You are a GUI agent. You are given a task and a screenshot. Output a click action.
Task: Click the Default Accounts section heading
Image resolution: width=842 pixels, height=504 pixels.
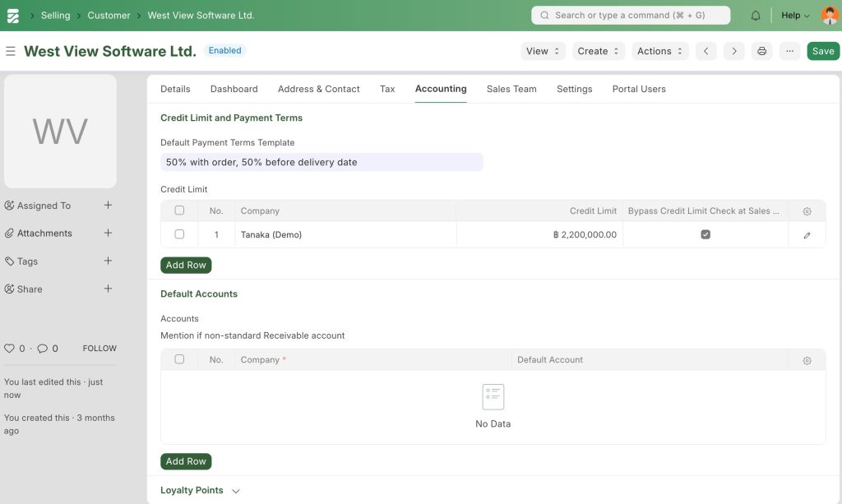coord(199,294)
